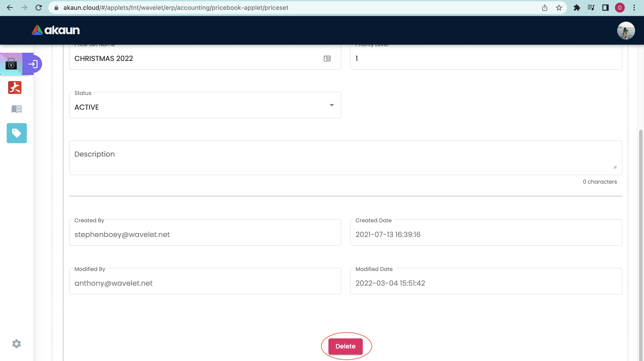Open the red running figure sidebar icon
644x361 pixels.
tap(15, 87)
